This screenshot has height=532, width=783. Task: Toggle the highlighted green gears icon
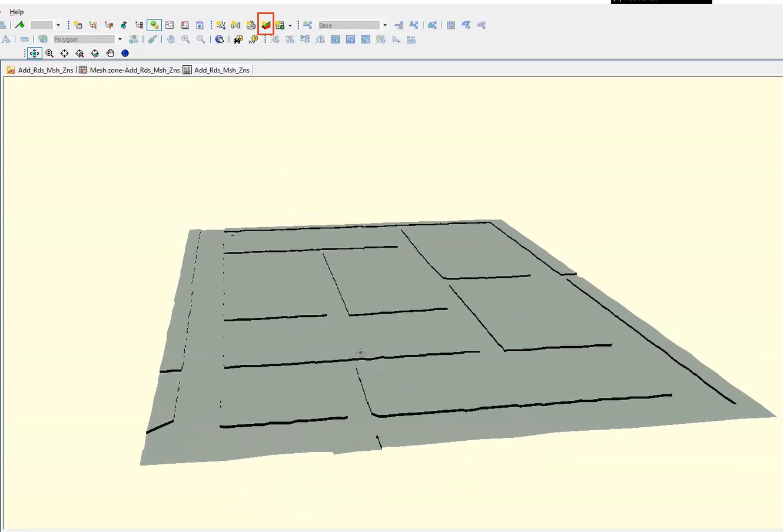click(154, 25)
